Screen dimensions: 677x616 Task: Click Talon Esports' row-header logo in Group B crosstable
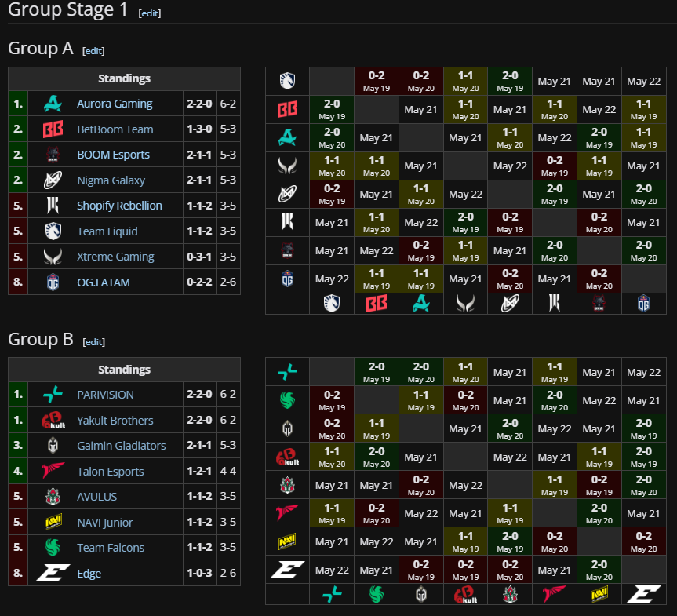tap(288, 513)
